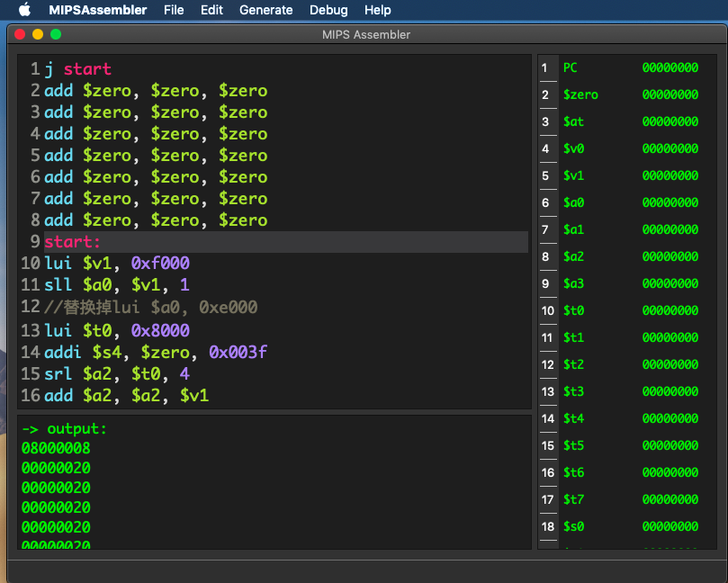
Task: Click the add instruction on line 2
Action: pyautogui.click(x=156, y=91)
